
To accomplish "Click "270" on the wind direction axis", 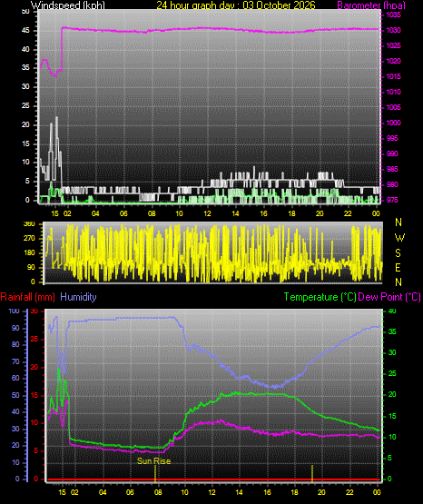I will [29, 239].
